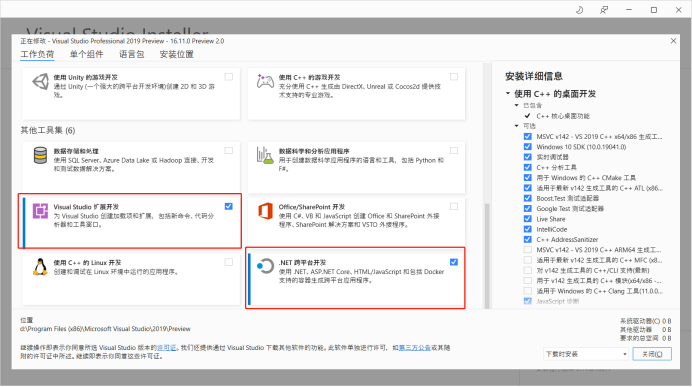Switch to the workloads tab
The height and width of the screenshot is (387, 692).
coord(37,54)
